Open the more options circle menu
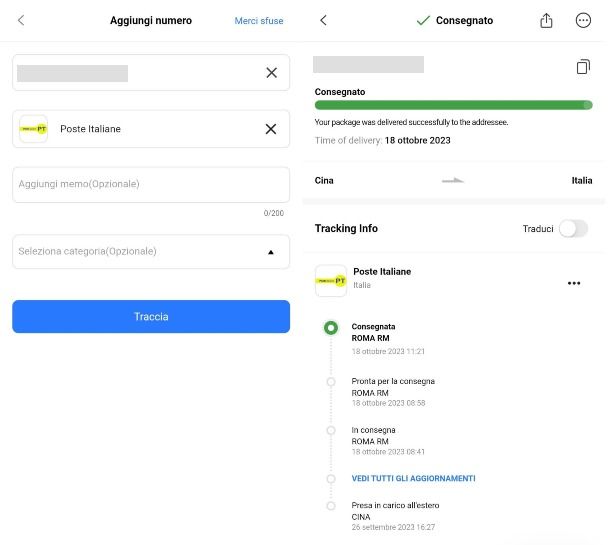 [x=583, y=20]
